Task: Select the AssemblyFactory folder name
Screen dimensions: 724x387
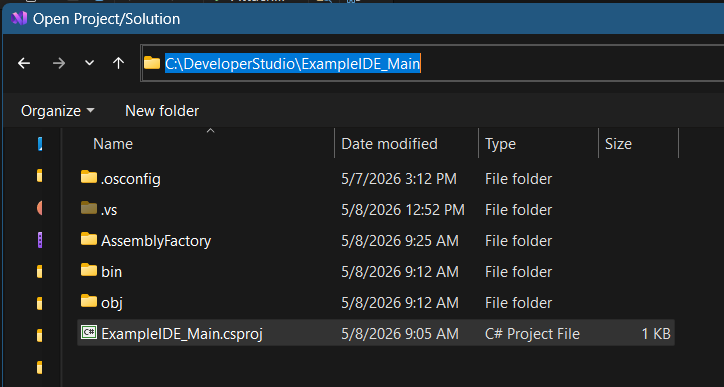Action: coord(156,241)
